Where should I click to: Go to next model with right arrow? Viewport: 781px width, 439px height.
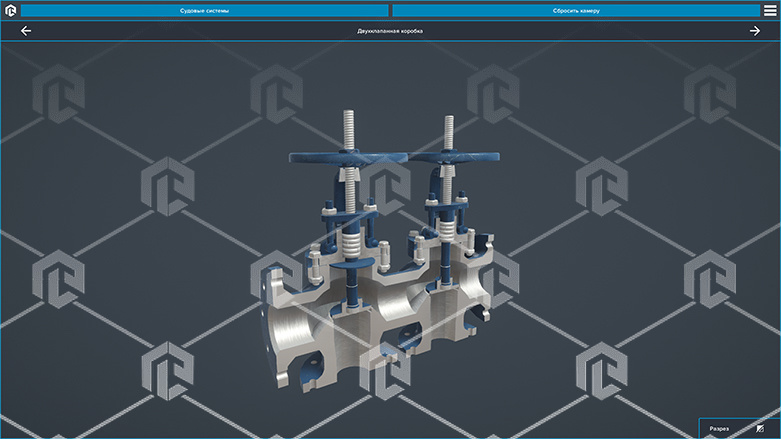click(x=755, y=31)
